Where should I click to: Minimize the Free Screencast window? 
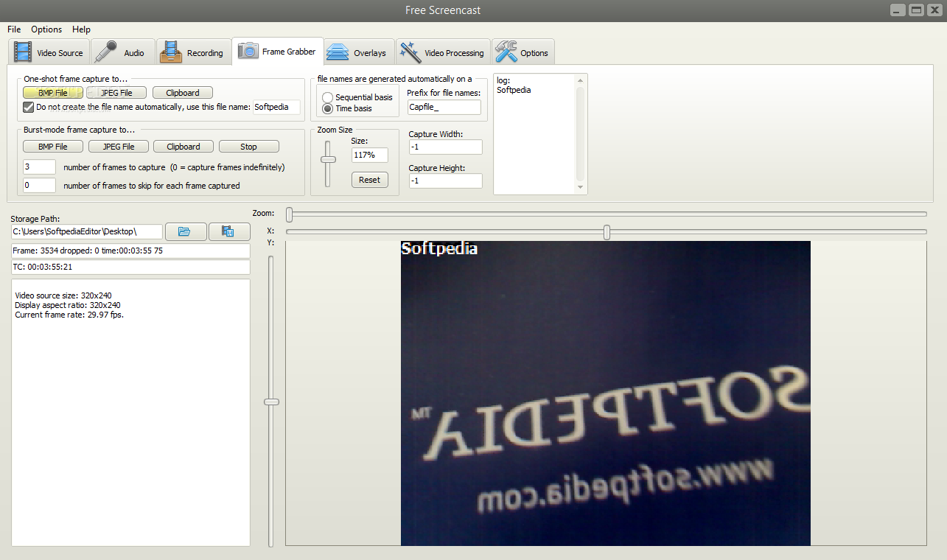coord(898,10)
